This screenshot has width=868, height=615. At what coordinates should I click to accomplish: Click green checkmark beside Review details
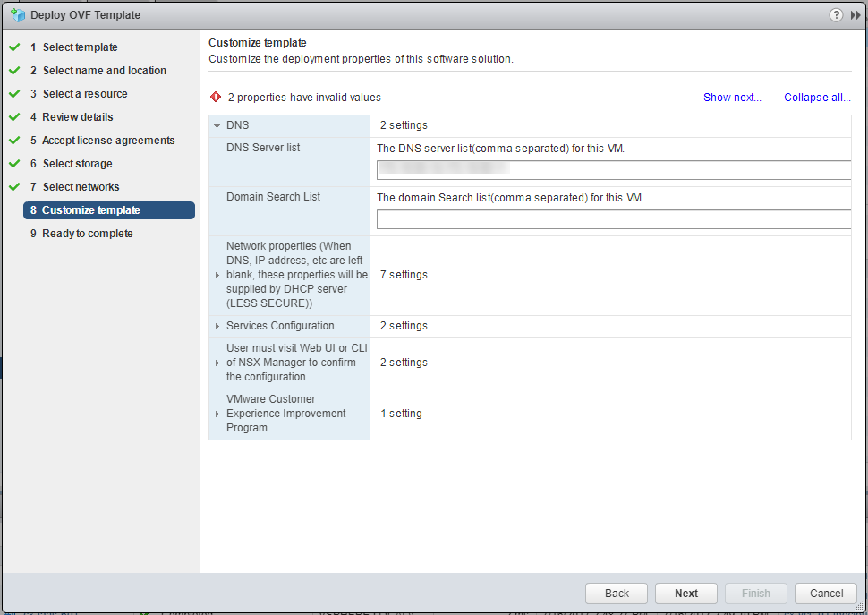coord(14,117)
